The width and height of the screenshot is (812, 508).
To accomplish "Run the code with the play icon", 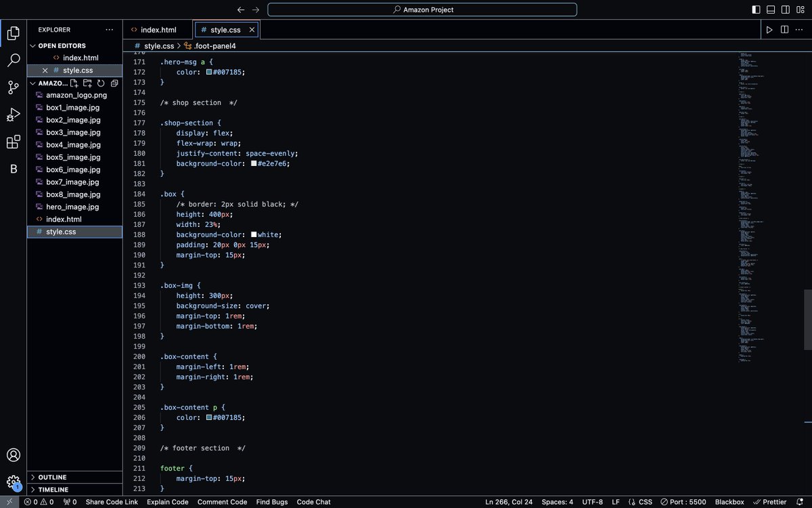I will [x=769, y=30].
